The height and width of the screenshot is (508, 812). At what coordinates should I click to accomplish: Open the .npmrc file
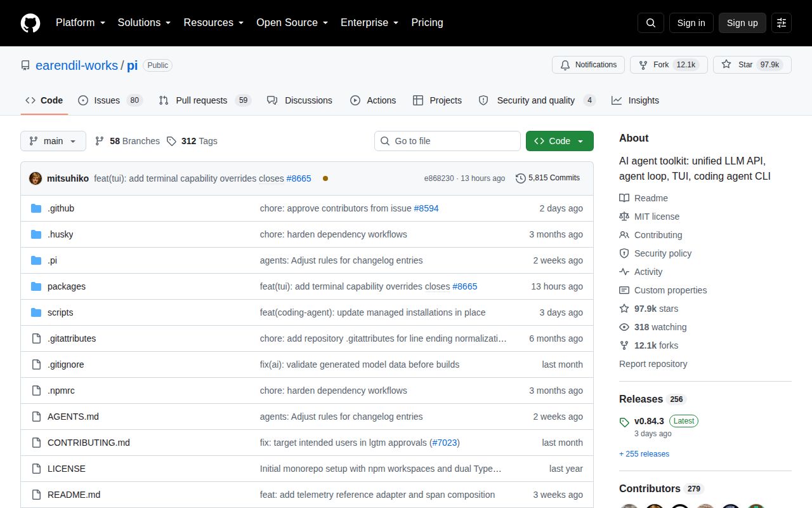61,391
